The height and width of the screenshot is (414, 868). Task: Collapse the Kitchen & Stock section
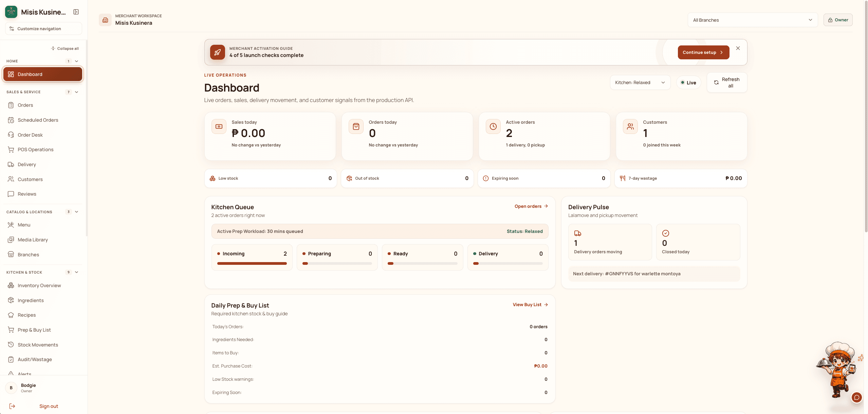[x=76, y=272]
